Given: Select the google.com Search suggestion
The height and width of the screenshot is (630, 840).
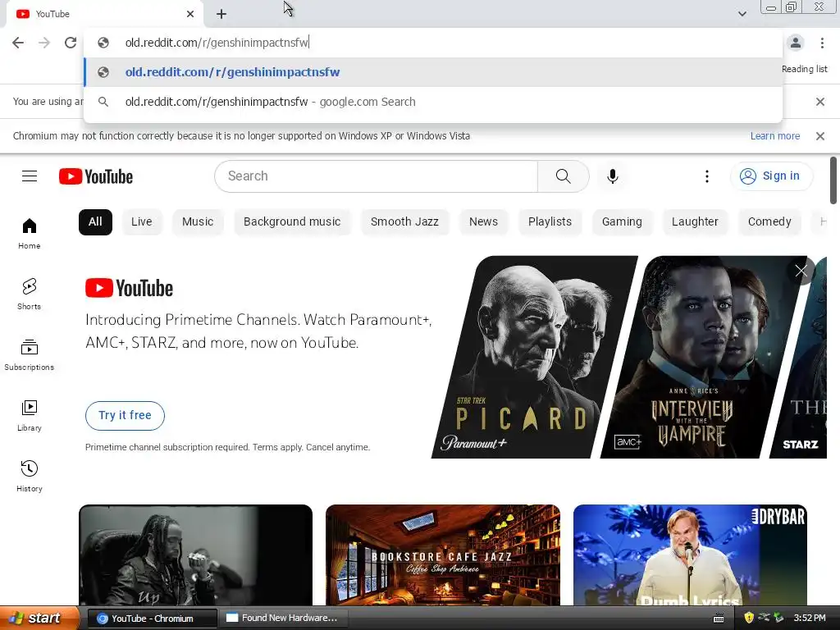Looking at the screenshot, I should pos(433,102).
